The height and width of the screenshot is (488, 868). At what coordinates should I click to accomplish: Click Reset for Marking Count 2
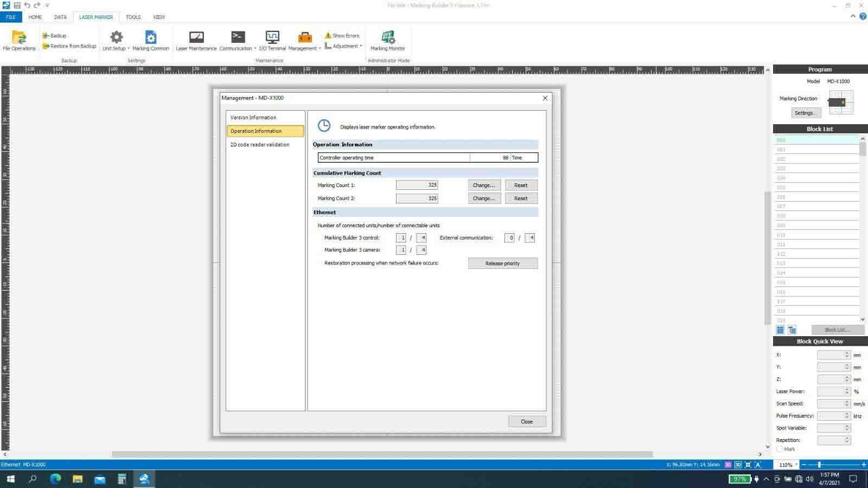521,198
